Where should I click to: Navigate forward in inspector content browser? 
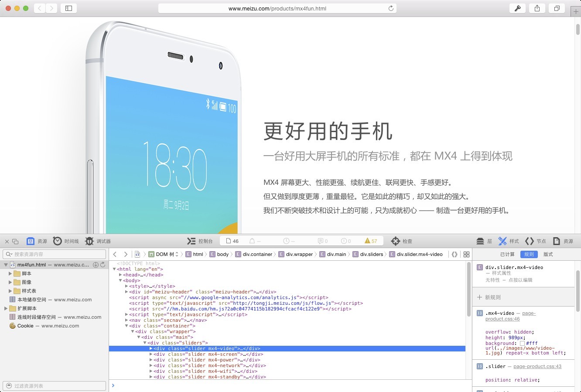(x=126, y=254)
